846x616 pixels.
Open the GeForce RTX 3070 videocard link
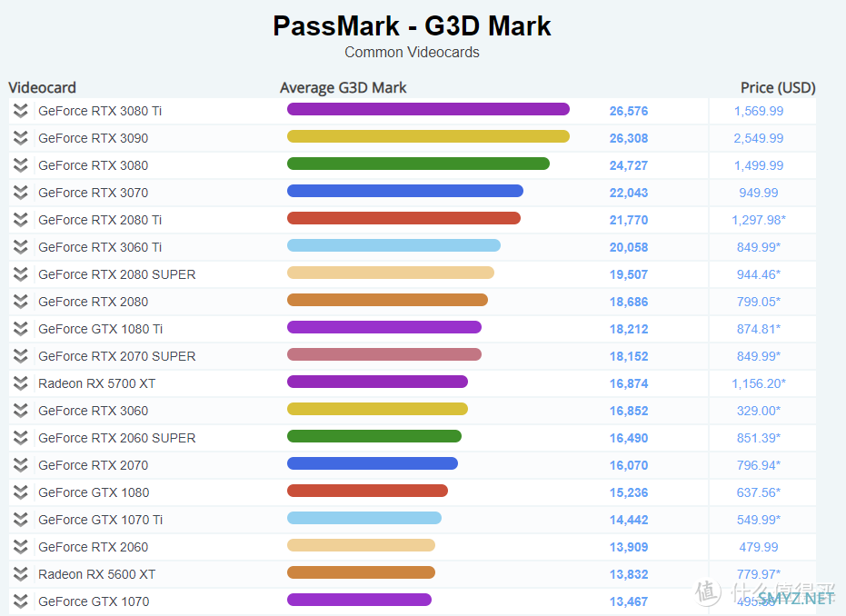[94, 193]
